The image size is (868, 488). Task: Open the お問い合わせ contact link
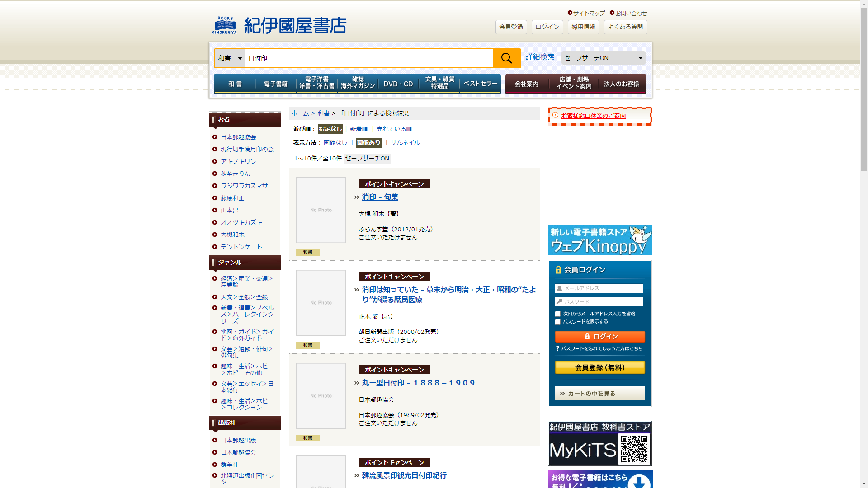630,13
